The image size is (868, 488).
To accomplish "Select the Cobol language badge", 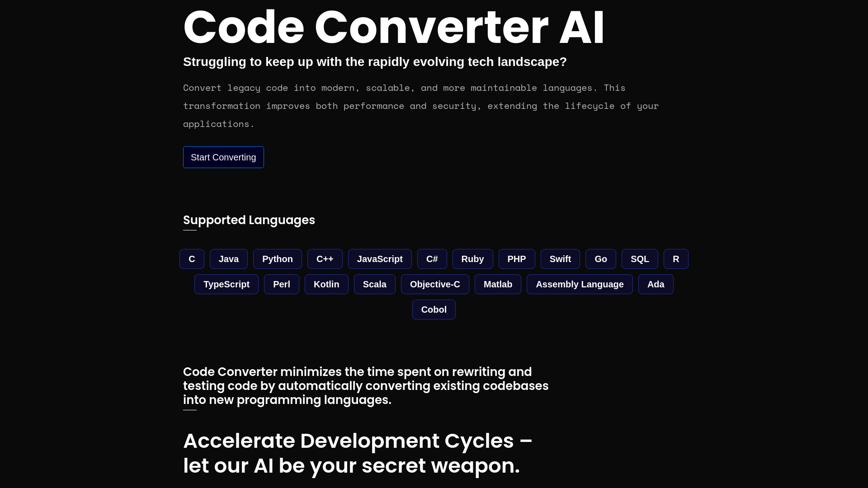I will (434, 309).
